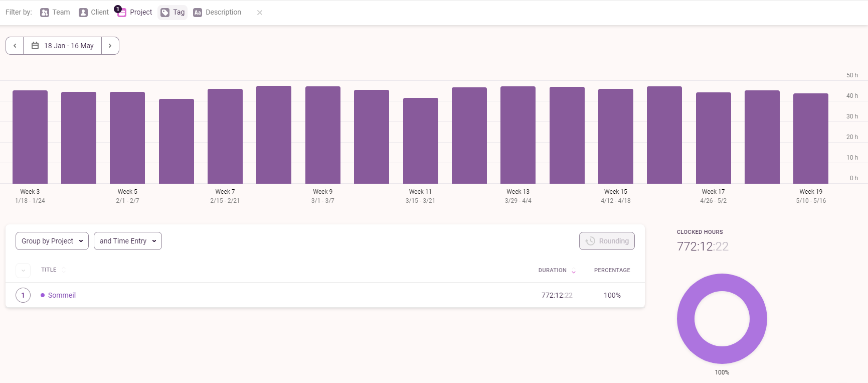Sort by the Duration column header
The height and width of the screenshot is (383, 868).
click(553, 271)
